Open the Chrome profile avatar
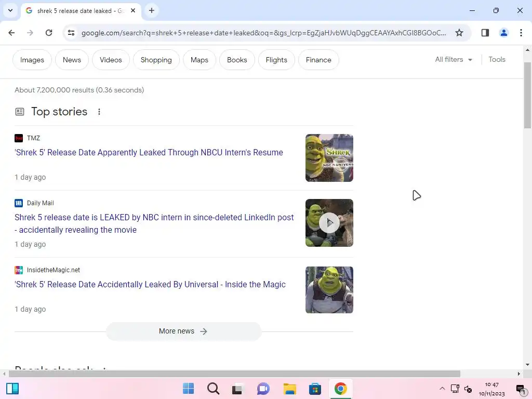This screenshot has width=532, height=399. pos(504,33)
